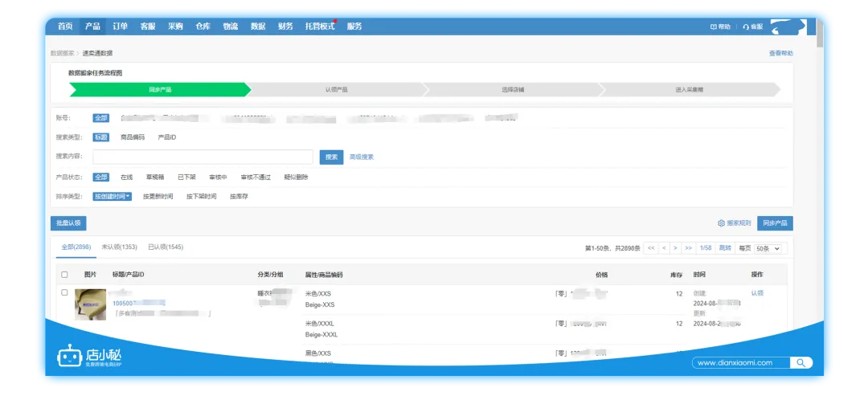Select the 同步产品 flow step
Image resolution: width=868 pixels, height=400 pixels.
tap(160, 90)
